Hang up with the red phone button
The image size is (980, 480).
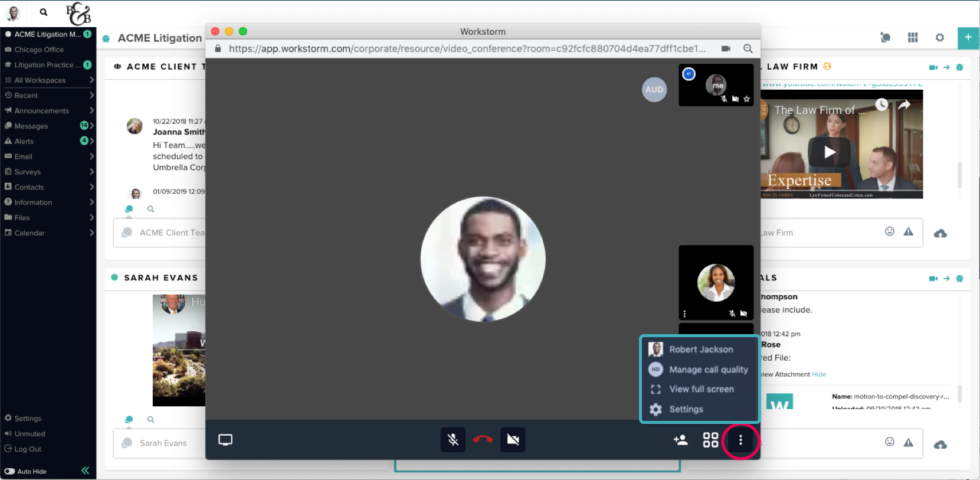pos(483,440)
